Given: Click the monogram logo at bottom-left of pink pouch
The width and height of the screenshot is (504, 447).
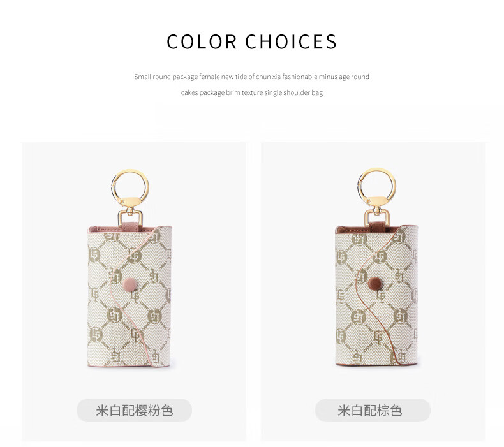Looking at the screenshot, I should (x=96, y=335).
